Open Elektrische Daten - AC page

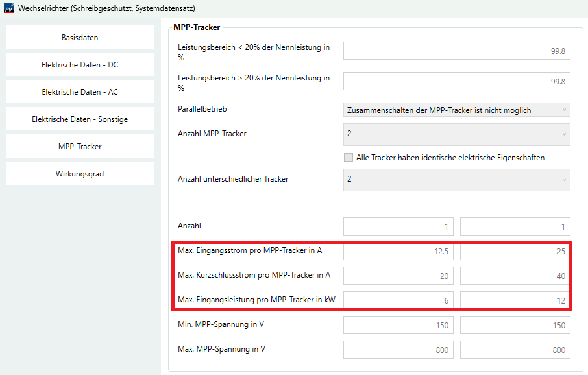pyautogui.click(x=80, y=92)
